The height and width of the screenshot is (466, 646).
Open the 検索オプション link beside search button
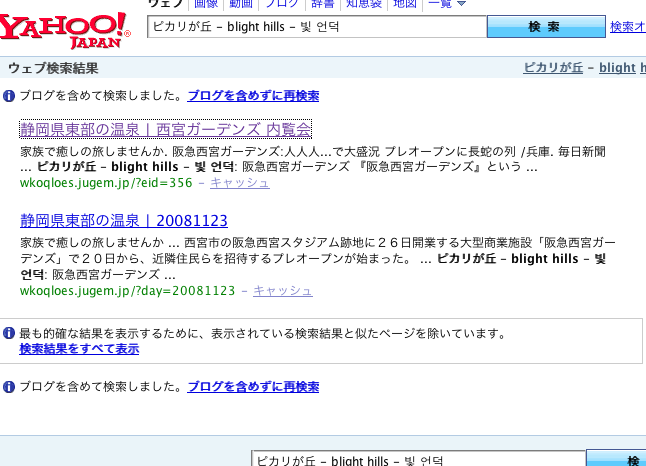628,27
